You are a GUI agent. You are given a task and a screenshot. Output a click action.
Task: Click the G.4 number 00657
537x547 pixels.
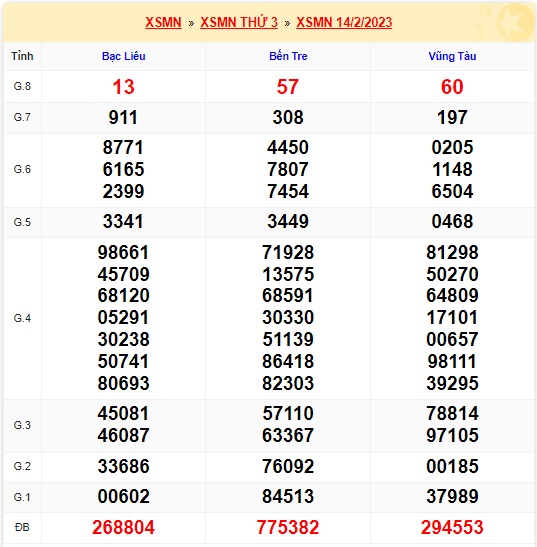coord(452,339)
